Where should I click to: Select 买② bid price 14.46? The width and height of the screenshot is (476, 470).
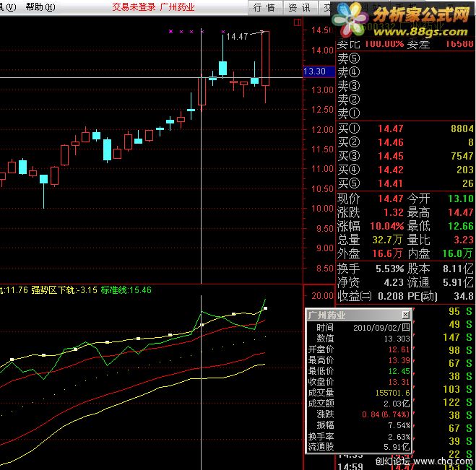tap(390, 142)
